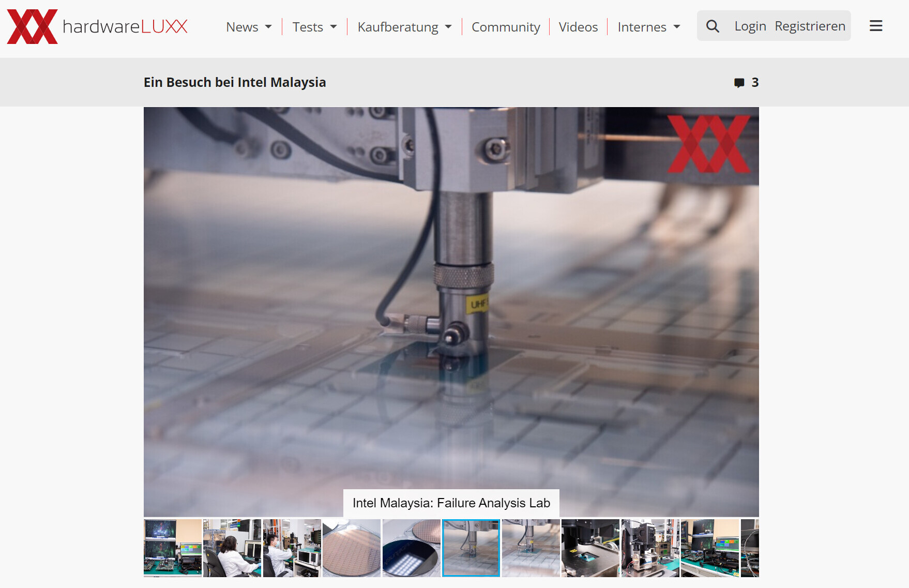
Task: Open the search magnifier icon
Action: click(713, 26)
